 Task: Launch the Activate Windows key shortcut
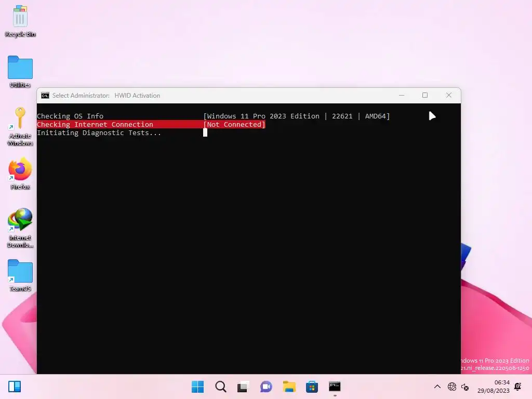(20, 126)
